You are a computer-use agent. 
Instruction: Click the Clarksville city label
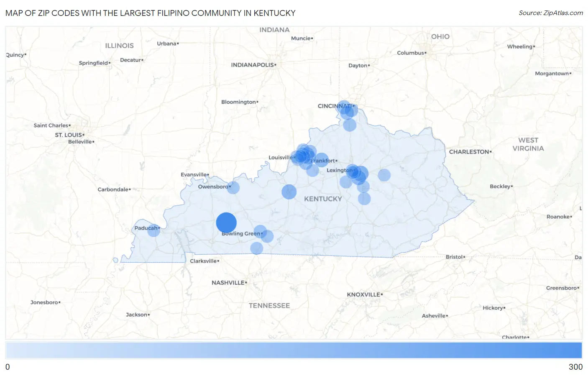pos(204,261)
